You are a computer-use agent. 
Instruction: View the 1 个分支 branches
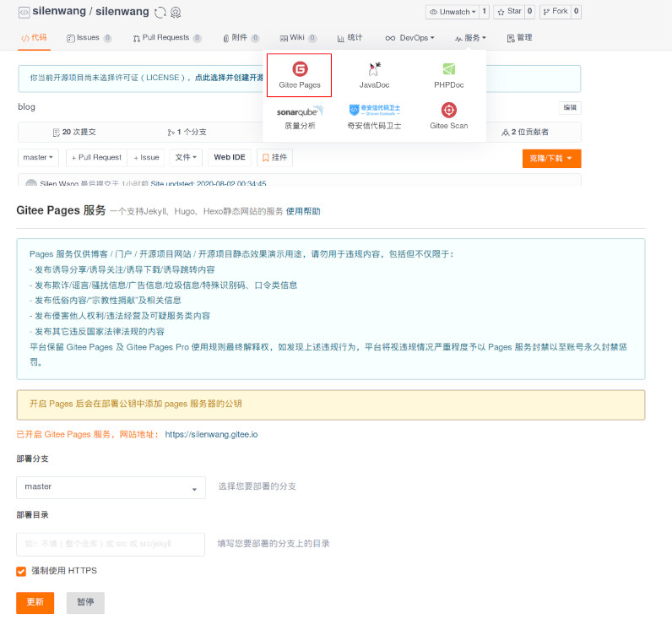(x=187, y=132)
